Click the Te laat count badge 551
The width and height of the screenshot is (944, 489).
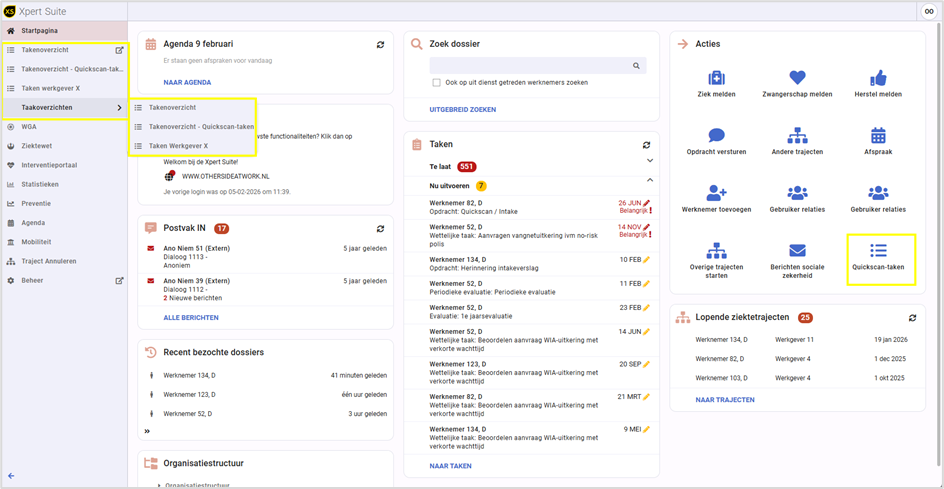pyautogui.click(x=467, y=166)
